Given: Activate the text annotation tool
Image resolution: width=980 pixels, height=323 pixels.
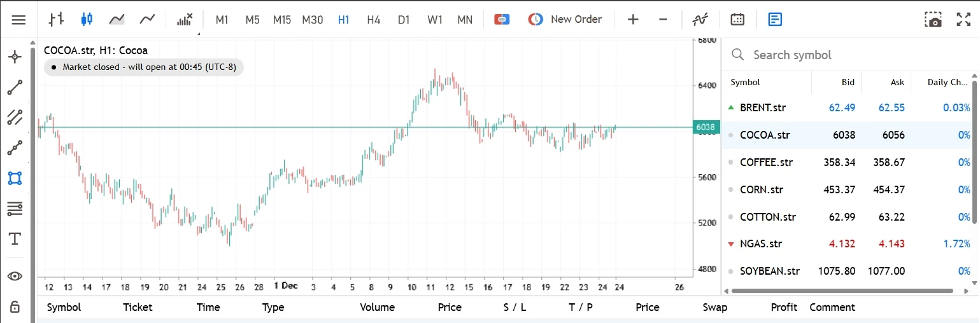Looking at the screenshot, I should click(x=15, y=239).
